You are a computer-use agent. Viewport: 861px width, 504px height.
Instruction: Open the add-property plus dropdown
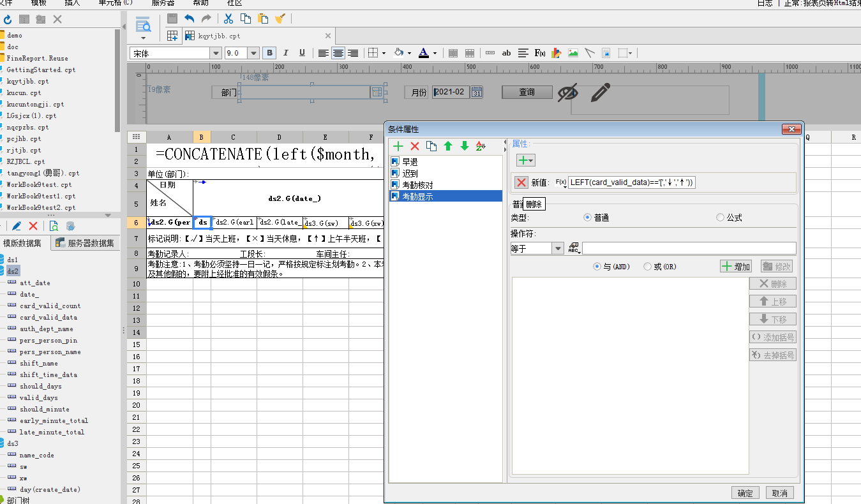tap(526, 160)
